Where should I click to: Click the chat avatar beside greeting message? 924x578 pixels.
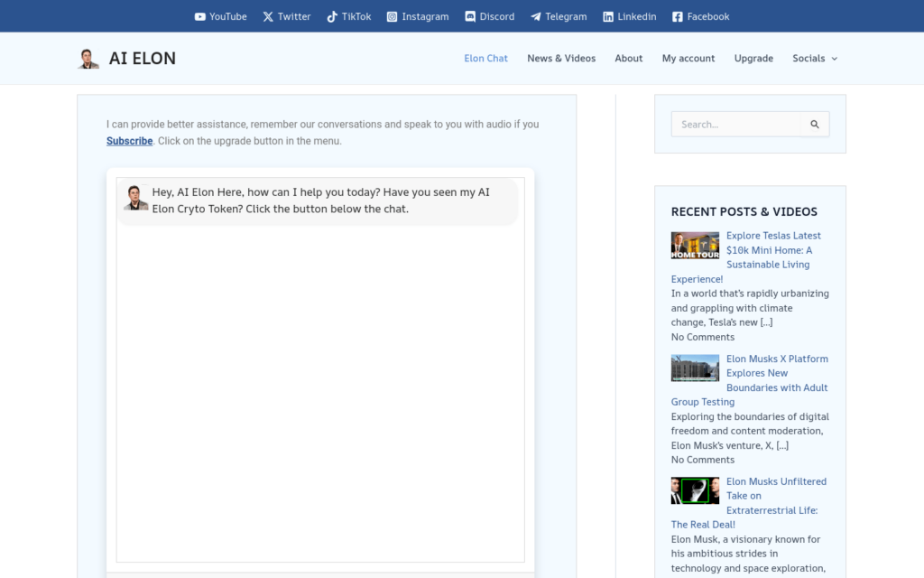[135, 198]
